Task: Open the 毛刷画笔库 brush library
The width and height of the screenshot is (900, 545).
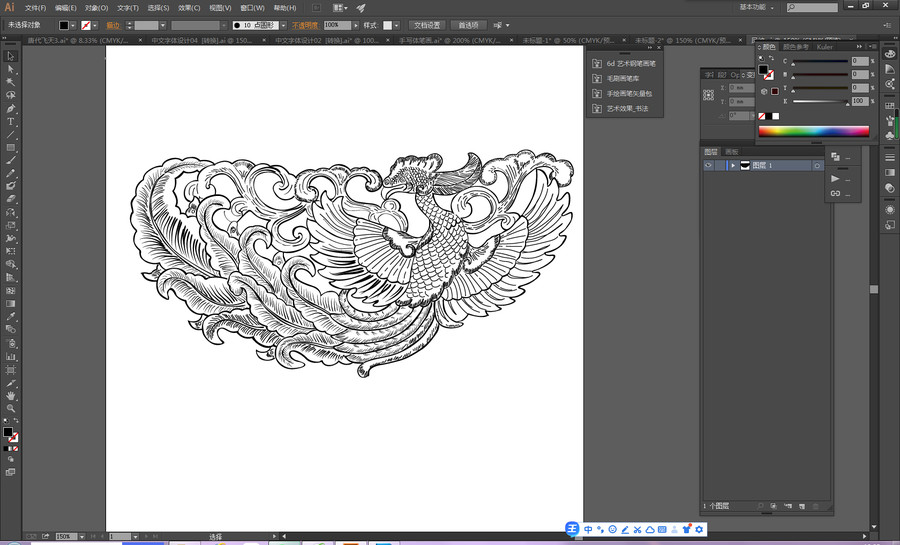Action: [x=624, y=79]
